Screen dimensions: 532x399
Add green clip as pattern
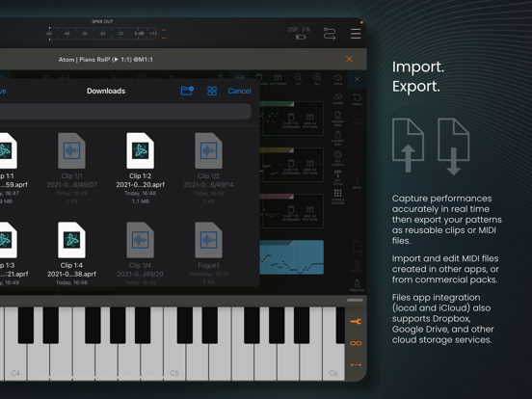(310, 120)
